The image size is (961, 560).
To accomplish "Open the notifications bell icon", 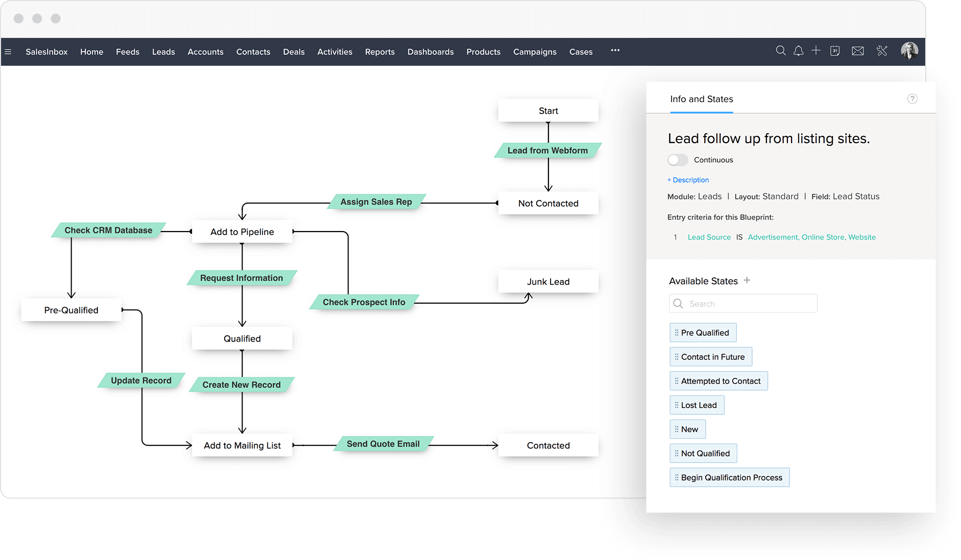I will [x=798, y=51].
